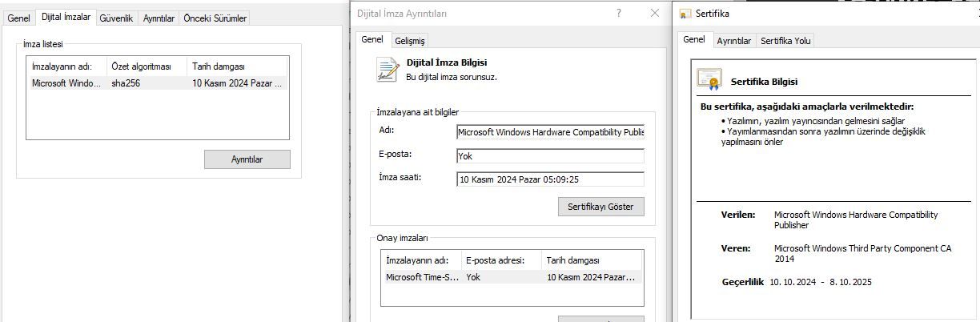Click the Dijital İmza Bilgisi document icon

click(388, 69)
